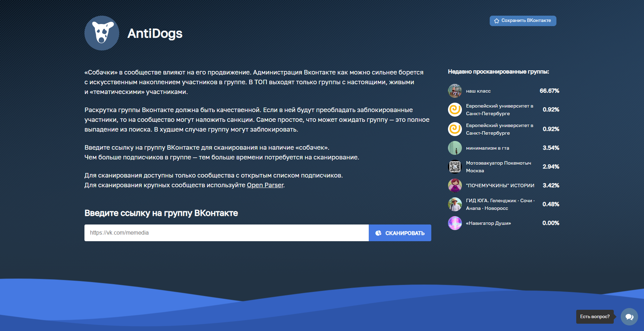The image size is (644, 331).
Task: Click the star icon in Сохранить ВКонтакте
Action: click(x=497, y=21)
